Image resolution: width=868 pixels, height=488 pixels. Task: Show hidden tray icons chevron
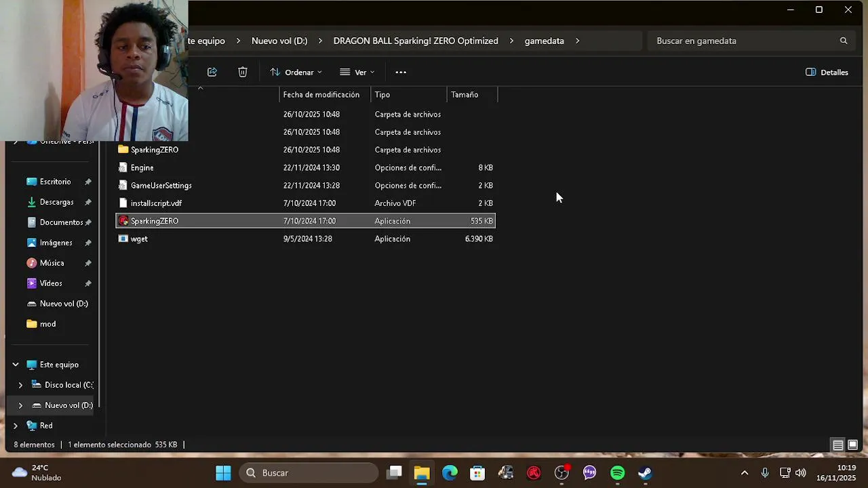(x=745, y=473)
